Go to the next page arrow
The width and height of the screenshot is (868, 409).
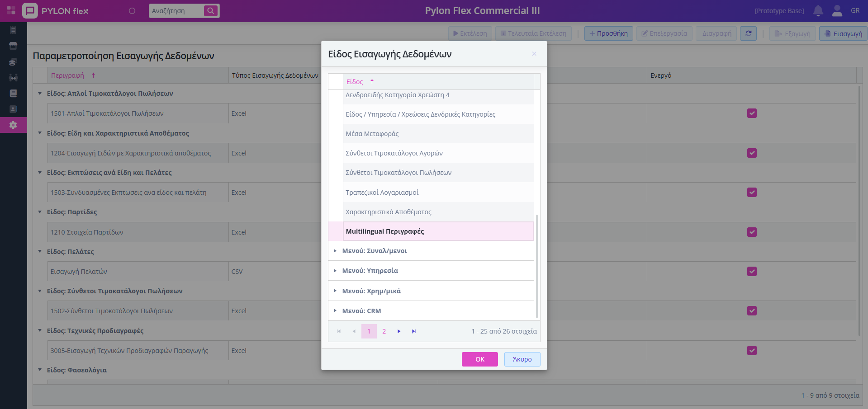click(398, 331)
